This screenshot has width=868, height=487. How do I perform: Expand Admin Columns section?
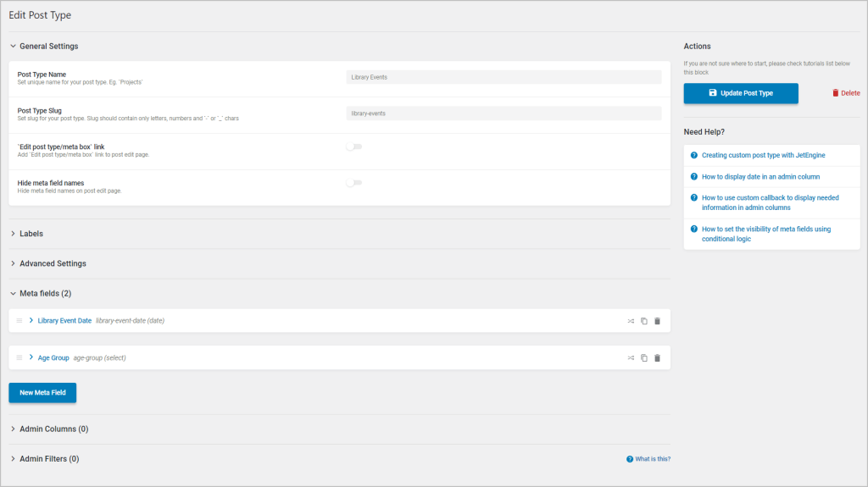point(53,429)
